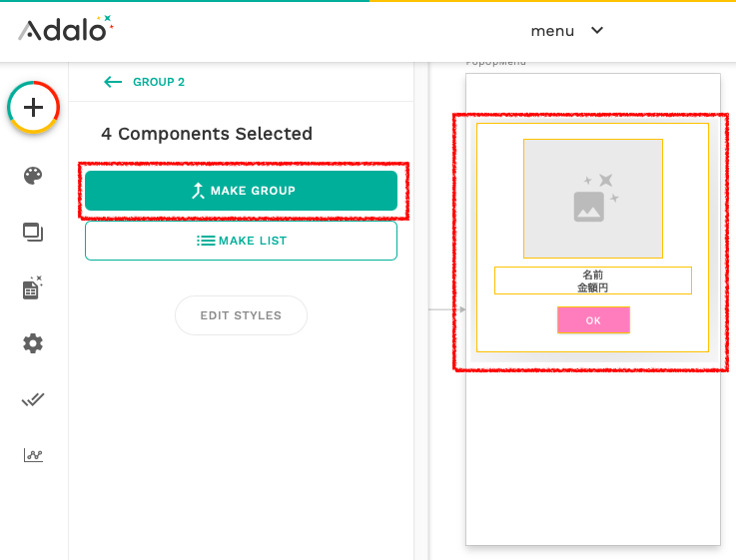Click the back arrow next to GROUP 2
This screenshot has height=560, width=736.
click(x=113, y=82)
